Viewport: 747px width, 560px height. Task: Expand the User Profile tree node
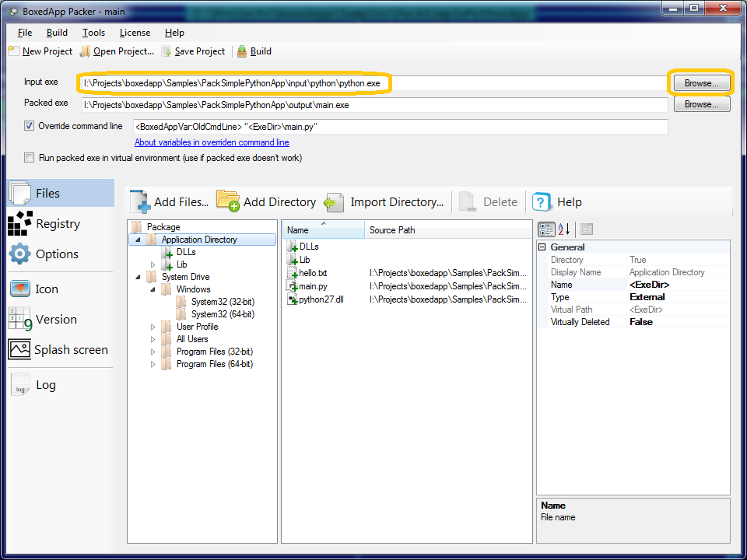pos(153,327)
